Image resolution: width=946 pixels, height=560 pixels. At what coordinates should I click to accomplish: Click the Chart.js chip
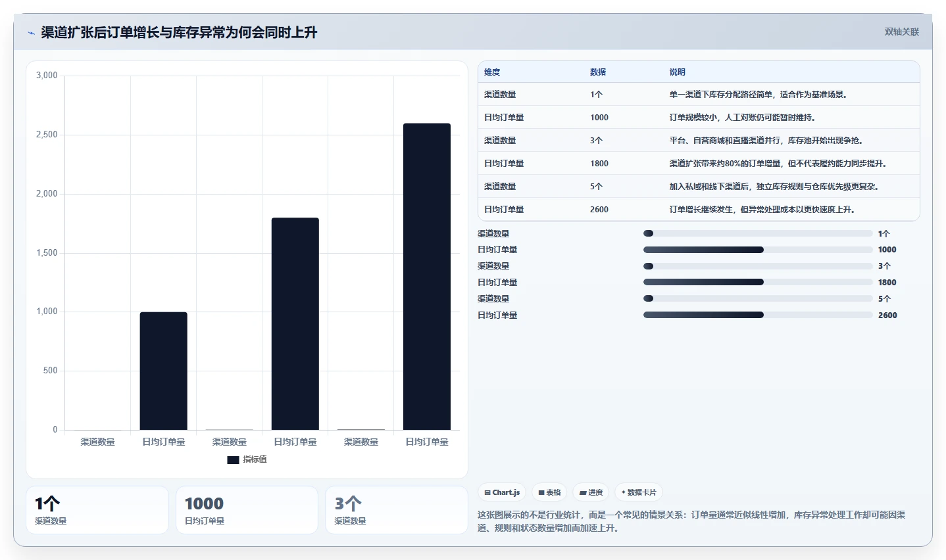502,492
